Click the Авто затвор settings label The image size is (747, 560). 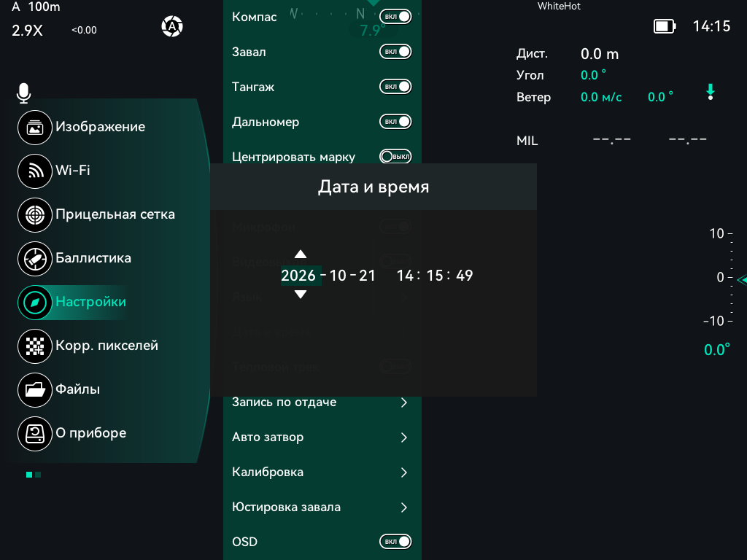(x=268, y=437)
